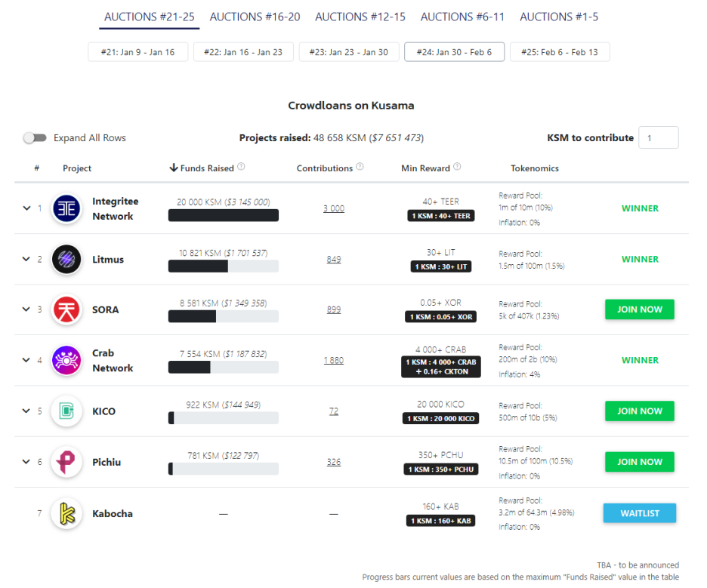Click JOIN NOW for SORA
707x588 pixels.
[639, 309]
